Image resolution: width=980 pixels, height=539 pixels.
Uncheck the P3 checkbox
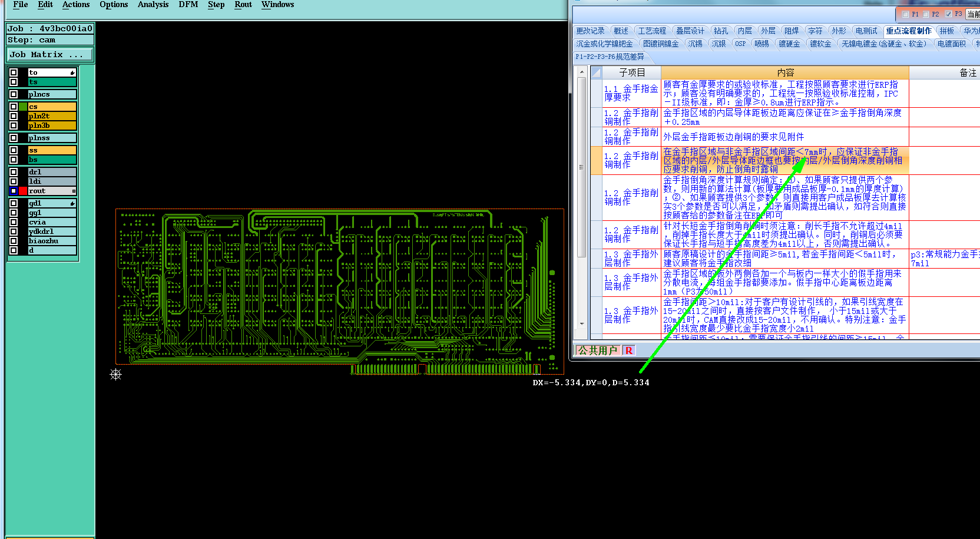[x=948, y=14]
